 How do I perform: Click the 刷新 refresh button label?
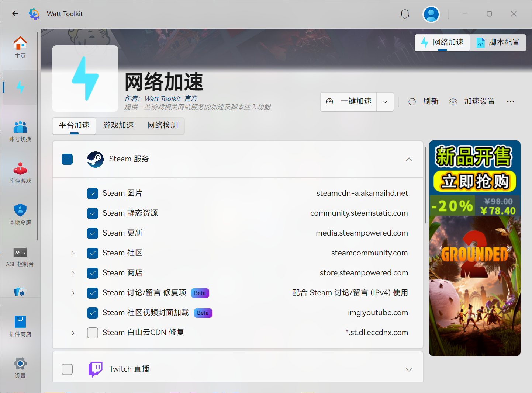click(431, 101)
